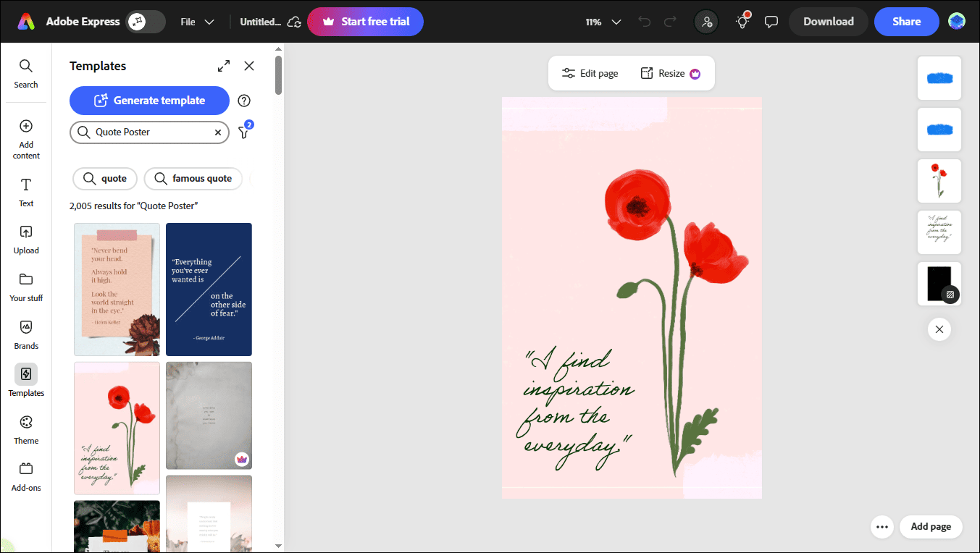Click the Download button
Viewport: 980px width, 553px height.
tap(828, 22)
